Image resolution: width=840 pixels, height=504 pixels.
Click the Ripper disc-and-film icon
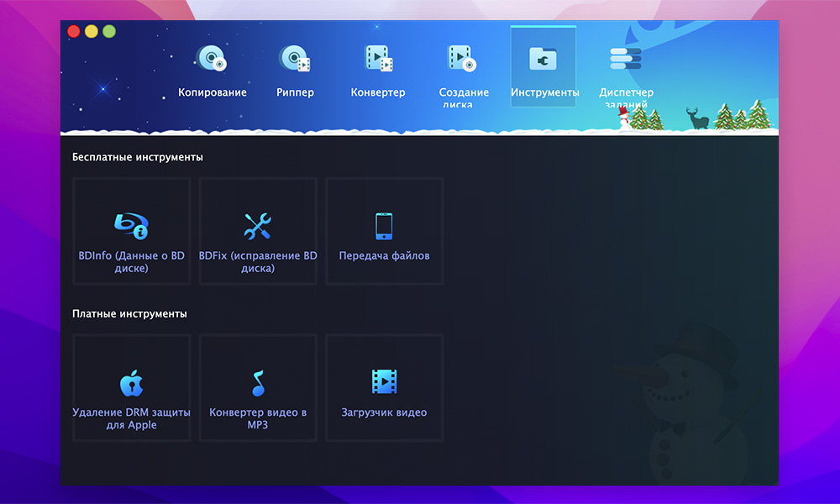pyautogui.click(x=295, y=60)
